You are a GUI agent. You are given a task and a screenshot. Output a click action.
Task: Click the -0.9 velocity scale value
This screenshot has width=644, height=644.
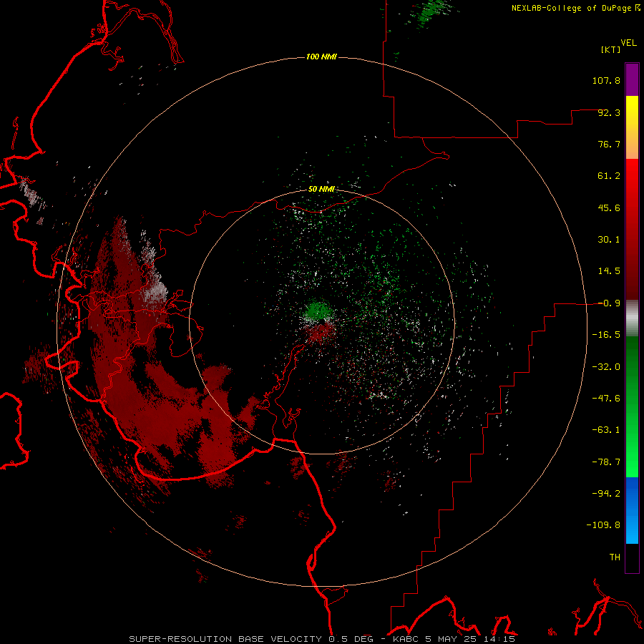(x=609, y=303)
